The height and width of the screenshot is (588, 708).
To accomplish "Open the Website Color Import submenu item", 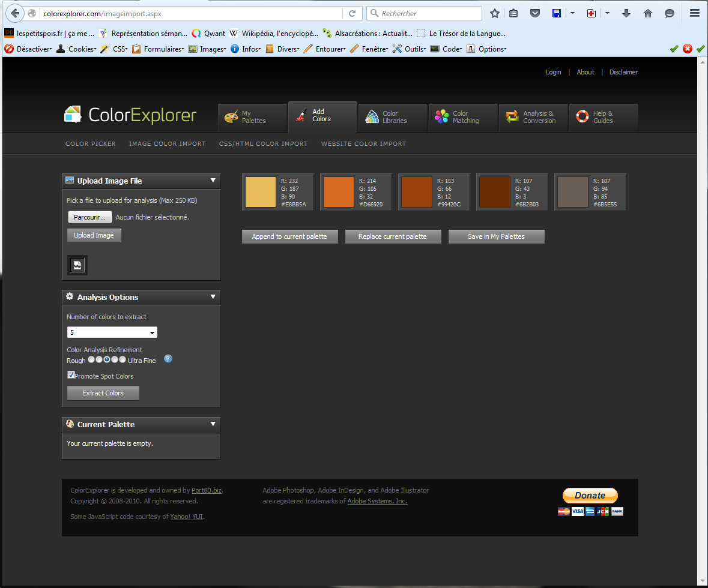I will [x=363, y=144].
